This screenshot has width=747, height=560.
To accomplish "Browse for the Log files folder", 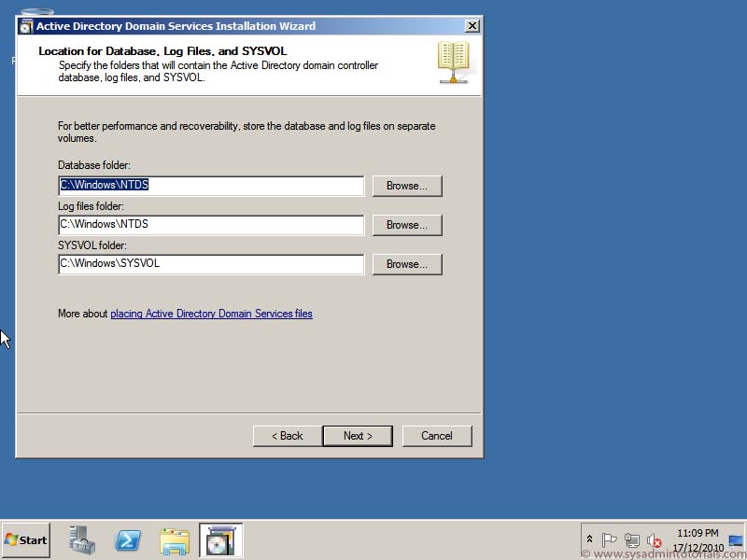I will [x=407, y=224].
